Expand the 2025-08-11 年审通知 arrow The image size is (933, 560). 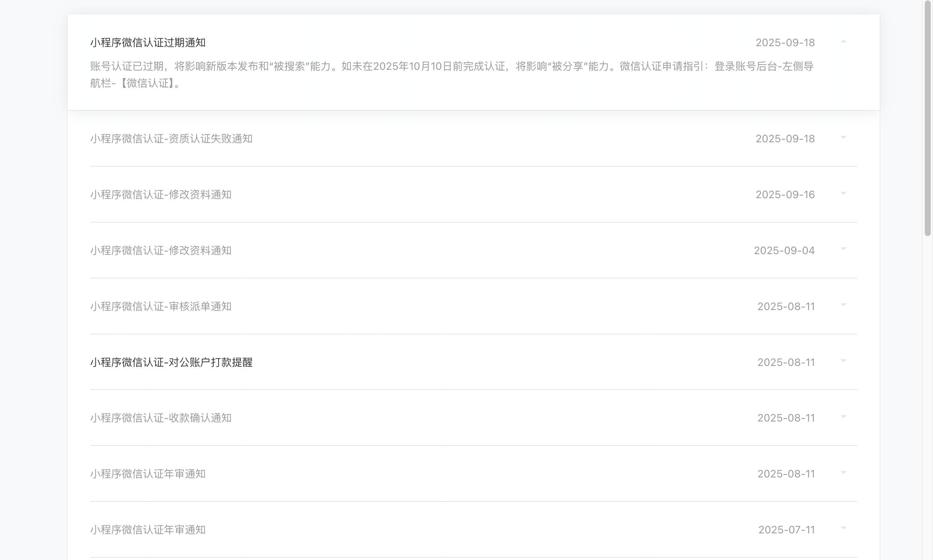pos(843,473)
